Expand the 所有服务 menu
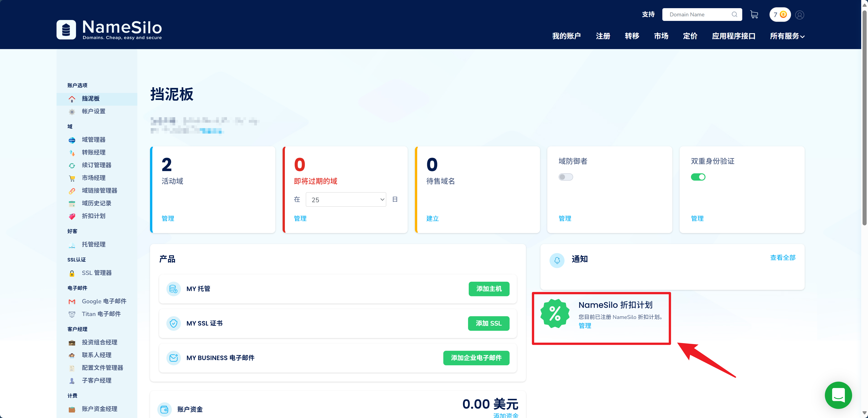 coord(787,36)
